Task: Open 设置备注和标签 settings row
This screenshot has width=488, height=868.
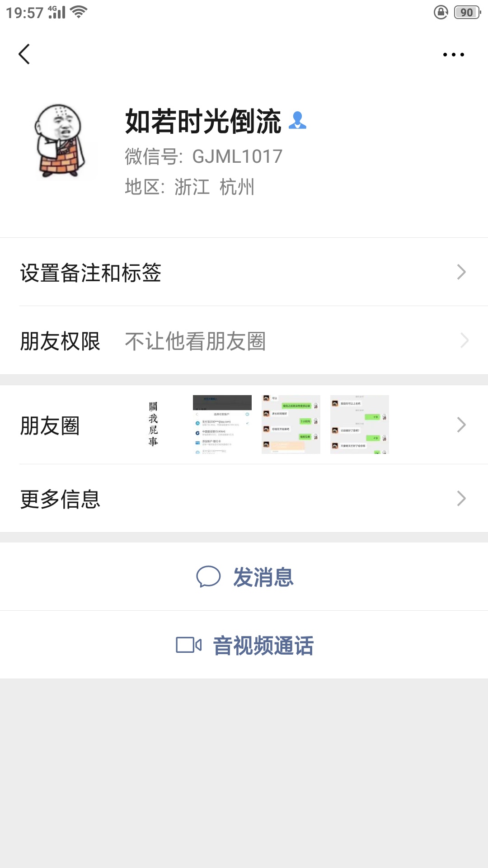Action: [x=244, y=272]
